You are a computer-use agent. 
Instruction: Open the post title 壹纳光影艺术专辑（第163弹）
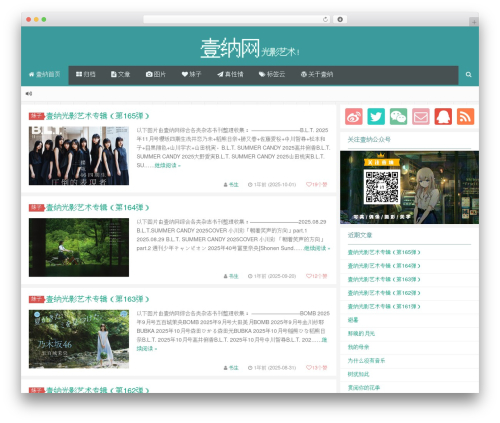(x=97, y=299)
